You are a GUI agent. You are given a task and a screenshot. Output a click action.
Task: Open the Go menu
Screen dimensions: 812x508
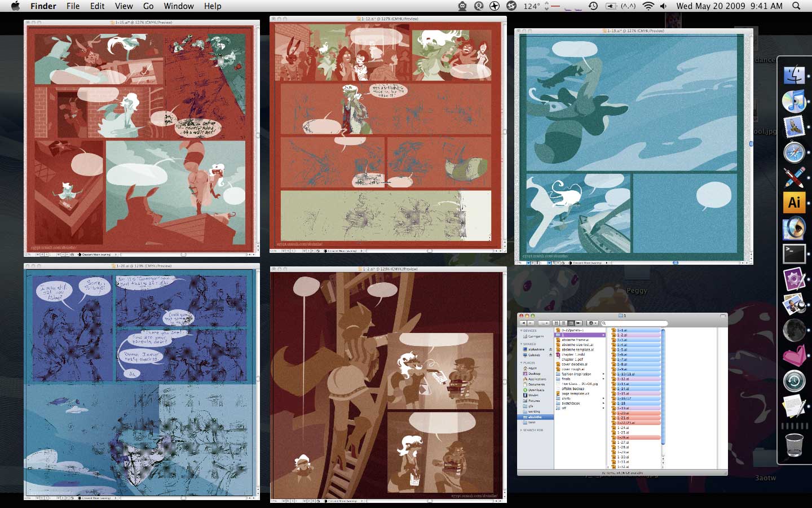click(148, 6)
